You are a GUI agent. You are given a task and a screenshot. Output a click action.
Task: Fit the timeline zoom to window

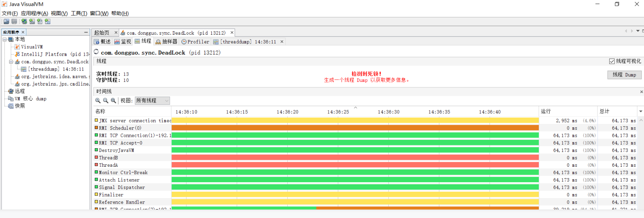click(x=113, y=100)
